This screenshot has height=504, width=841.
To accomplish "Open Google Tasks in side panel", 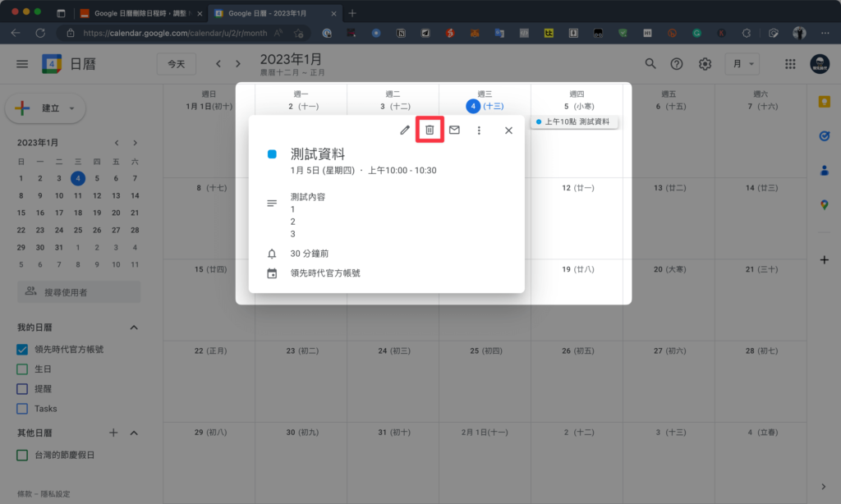I will (x=825, y=136).
